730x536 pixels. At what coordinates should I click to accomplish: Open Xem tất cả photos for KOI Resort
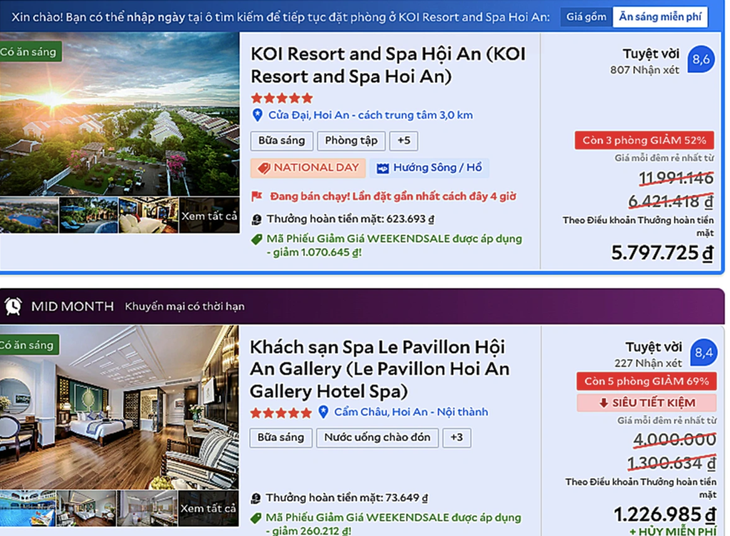209,215
